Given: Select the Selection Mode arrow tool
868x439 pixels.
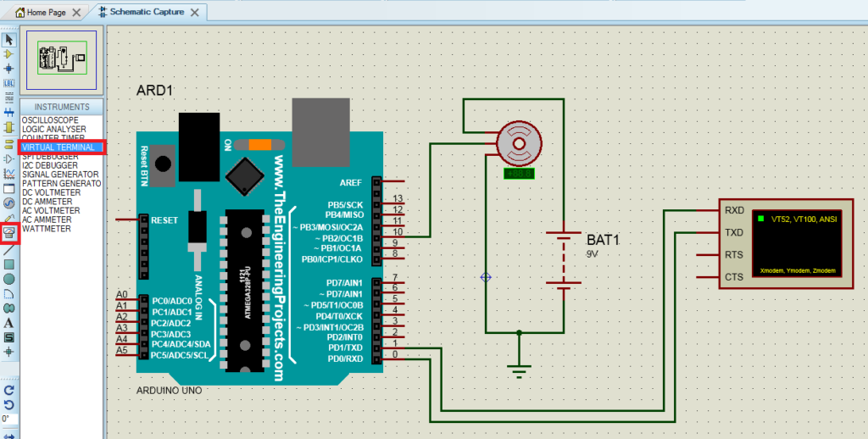Looking at the screenshot, I should click(x=9, y=40).
